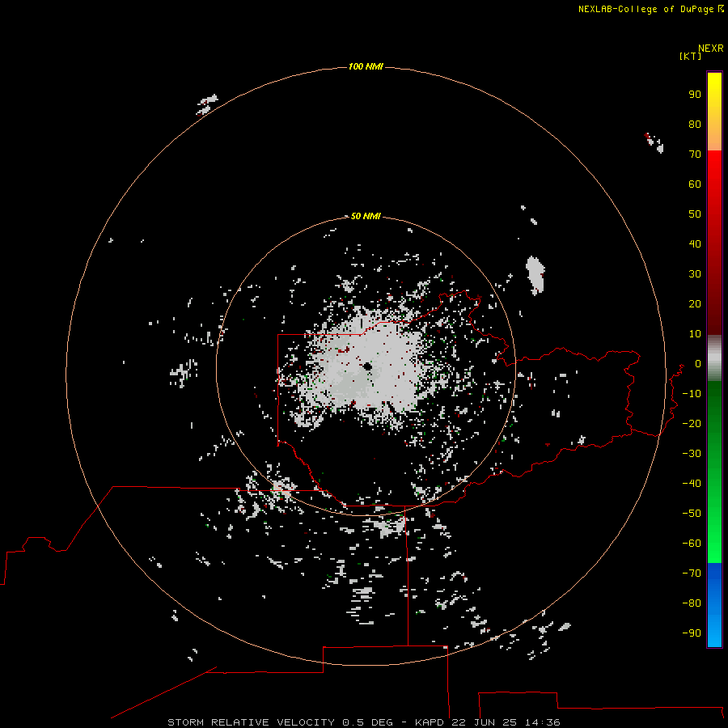This screenshot has height=728, width=728.
Task: Click the 90 kt color scale label
Action: 695,95
